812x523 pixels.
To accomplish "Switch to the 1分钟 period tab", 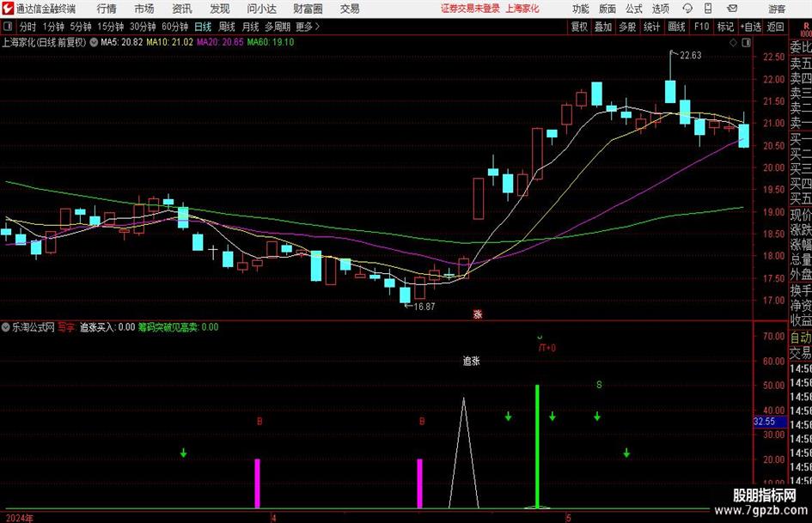I will coord(53,27).
